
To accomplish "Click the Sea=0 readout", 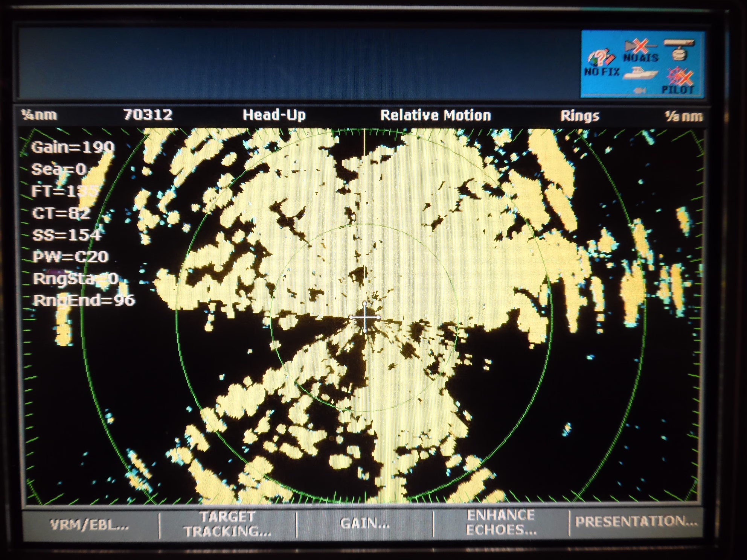I will (x=59, y=169).
